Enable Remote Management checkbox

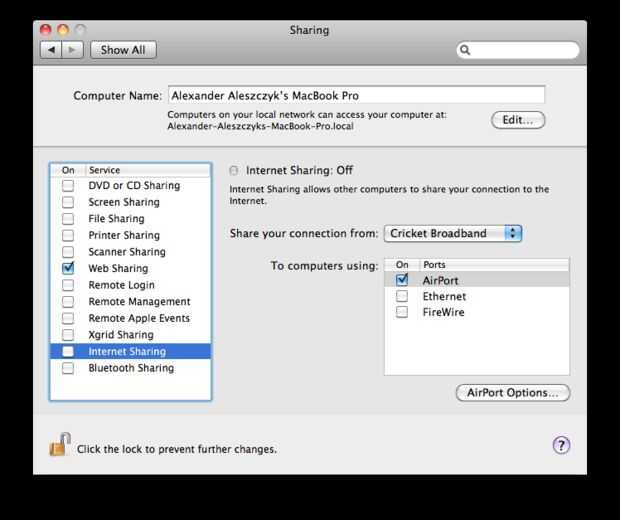(x=68, y=302)
